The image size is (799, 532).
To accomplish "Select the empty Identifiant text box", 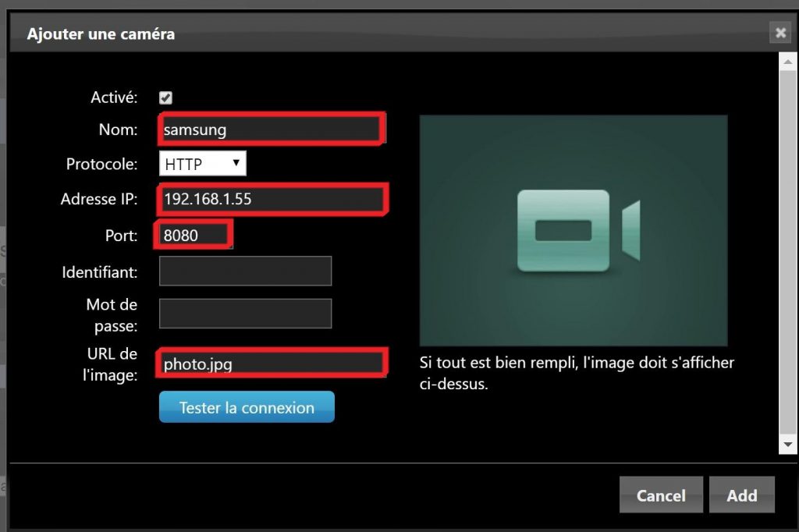I will click(245, 271).
